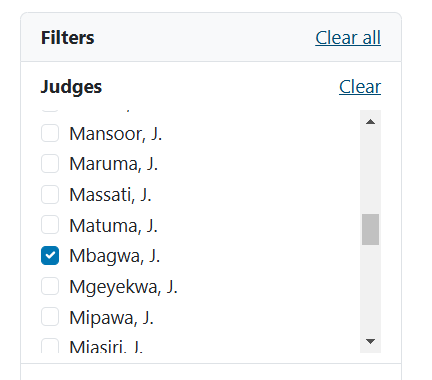Click the Mbagwa, J. label text
The width and height of the screenshot is (432, 380).
115,256
